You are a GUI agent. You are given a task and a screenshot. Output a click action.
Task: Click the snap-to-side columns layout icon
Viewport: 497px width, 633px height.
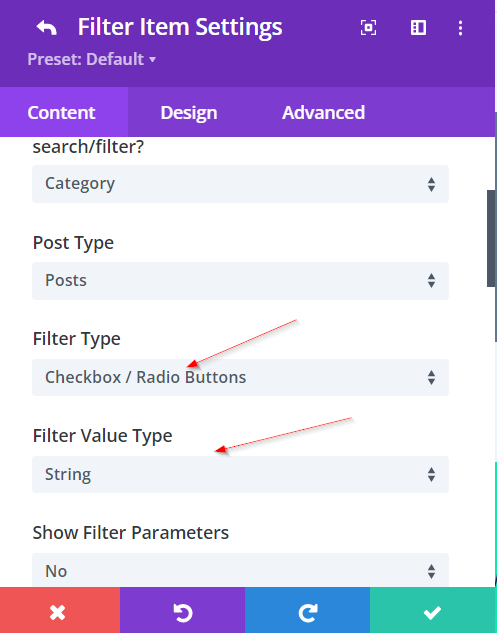point(418,28)
